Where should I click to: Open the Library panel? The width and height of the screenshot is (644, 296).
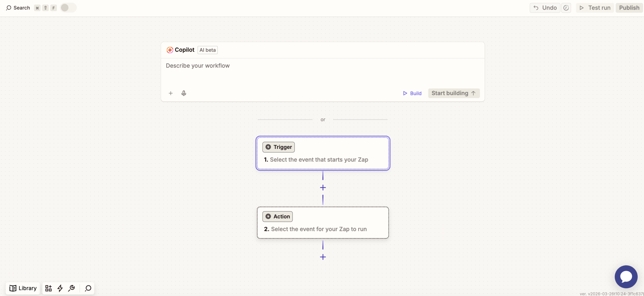coord(23,288)
